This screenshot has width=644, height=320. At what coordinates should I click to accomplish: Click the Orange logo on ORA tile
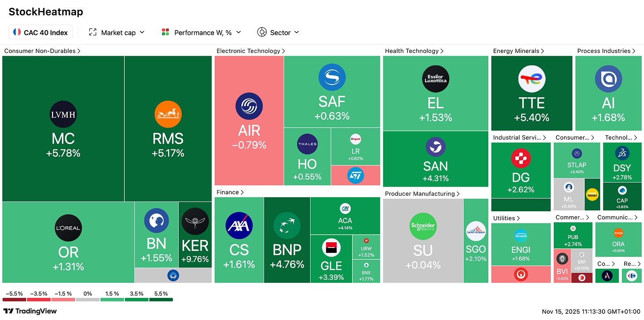click(x=618, y=233)
